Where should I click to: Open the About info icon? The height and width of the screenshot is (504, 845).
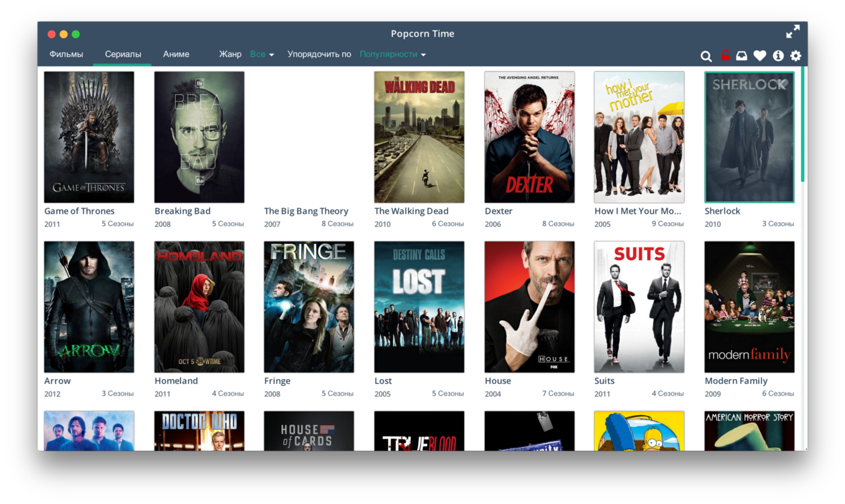(778, 56)
